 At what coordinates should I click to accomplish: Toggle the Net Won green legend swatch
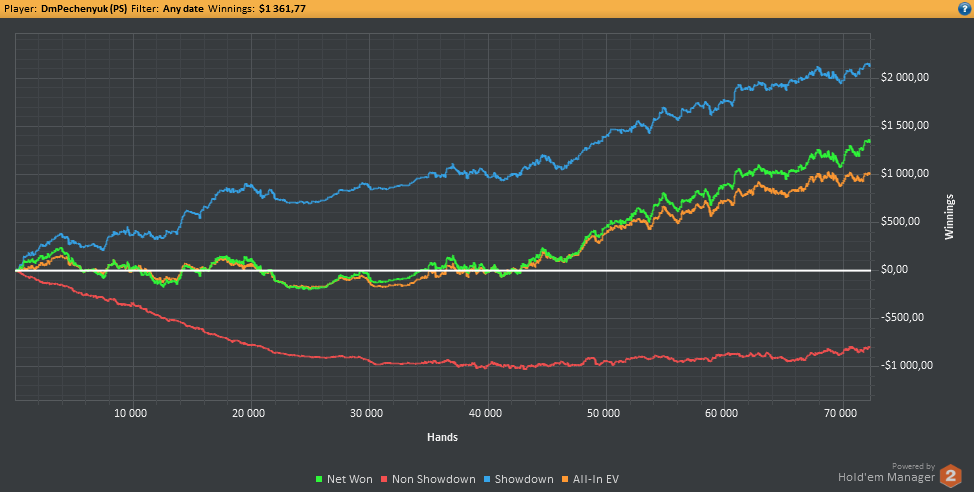[x=320, y=480]
